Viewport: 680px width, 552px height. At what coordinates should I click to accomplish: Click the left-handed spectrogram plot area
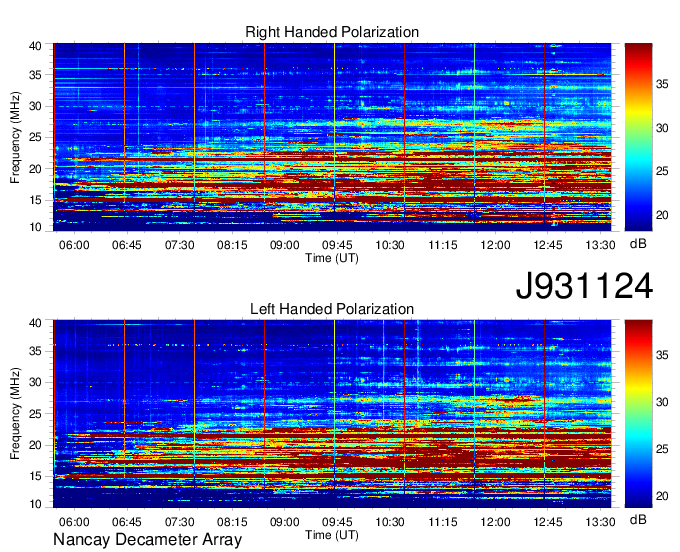tap(332, 414)
